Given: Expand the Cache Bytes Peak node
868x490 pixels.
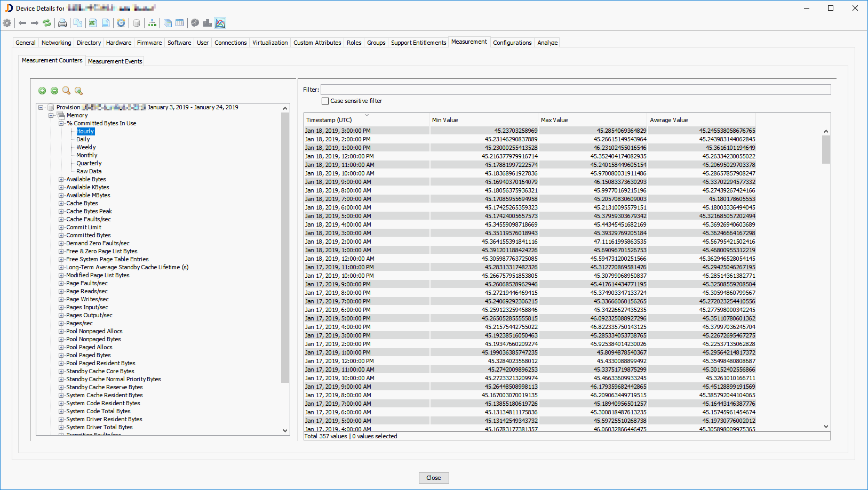Looking at the screenshot, I should pyautogui.click(x=61, y=212).
